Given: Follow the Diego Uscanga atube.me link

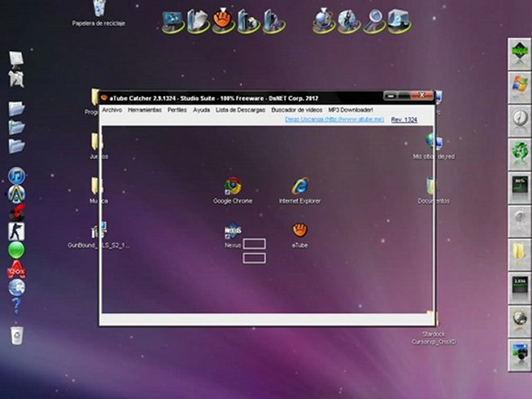Looking at the screenshot, I should [334, 120].
